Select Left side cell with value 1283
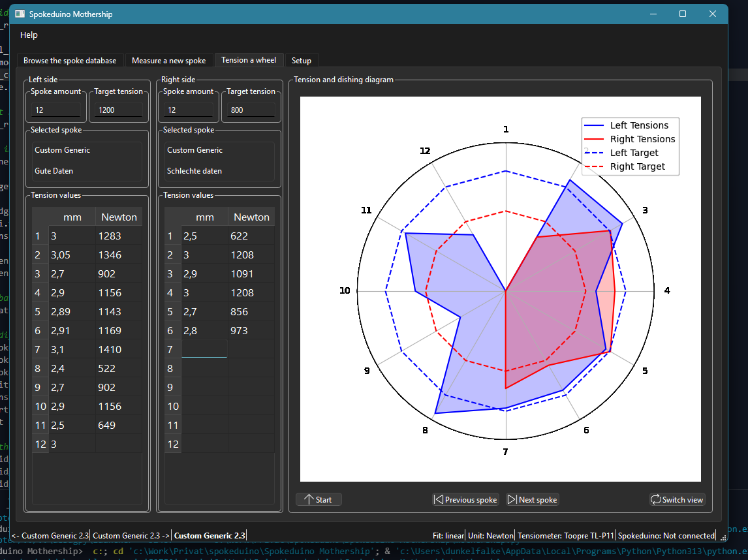 click(x=119, y=236)
